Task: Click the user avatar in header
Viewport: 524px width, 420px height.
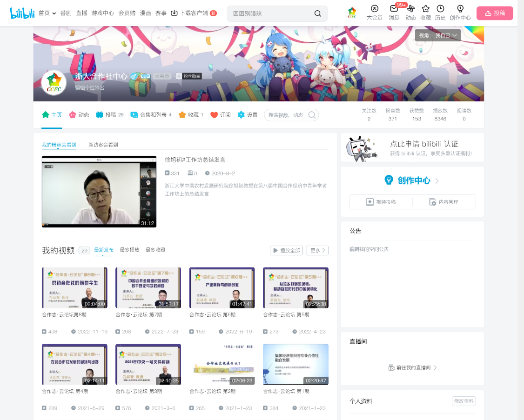Action: 352,13
